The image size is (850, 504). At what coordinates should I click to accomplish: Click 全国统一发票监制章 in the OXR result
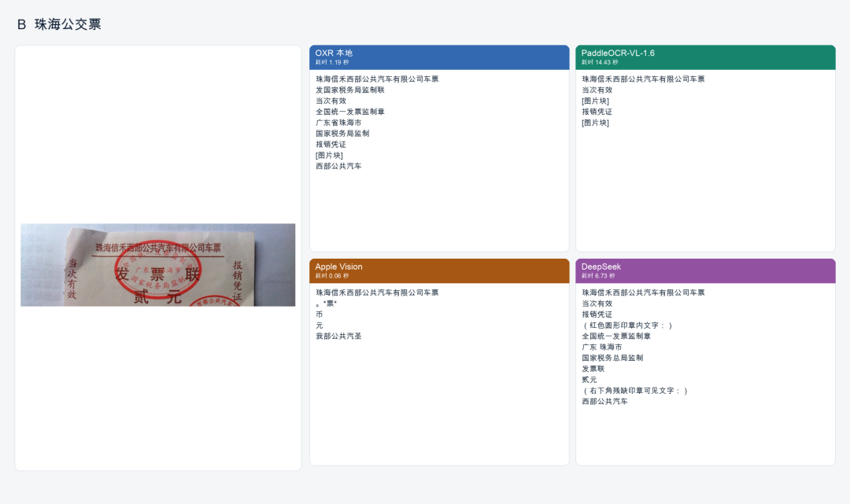[349, 112]
